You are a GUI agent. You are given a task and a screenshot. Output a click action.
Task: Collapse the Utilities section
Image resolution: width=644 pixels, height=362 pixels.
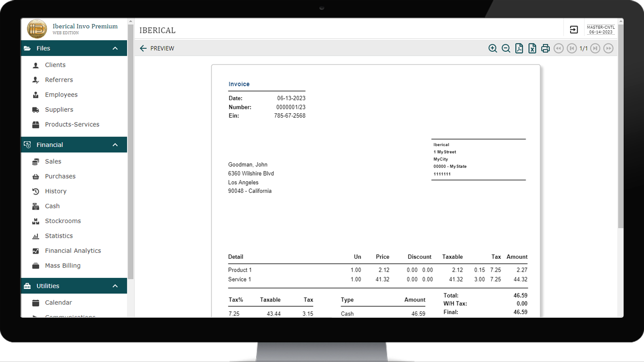115,286
